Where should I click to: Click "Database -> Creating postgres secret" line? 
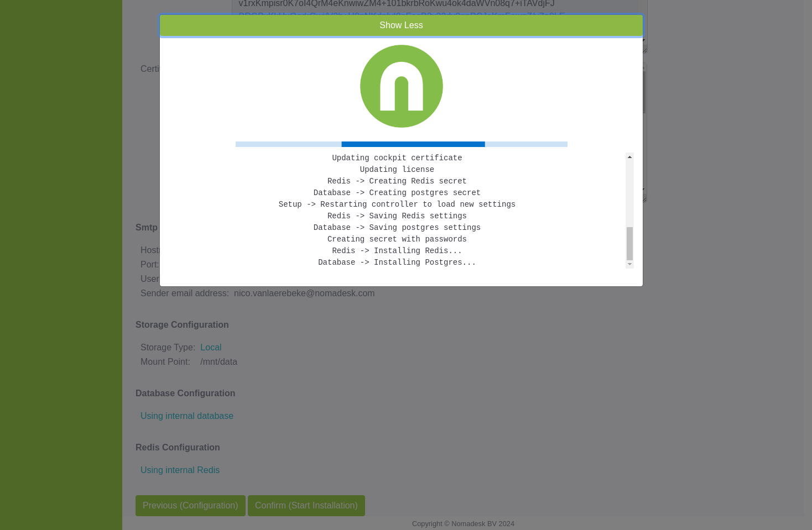pos(397,193)
